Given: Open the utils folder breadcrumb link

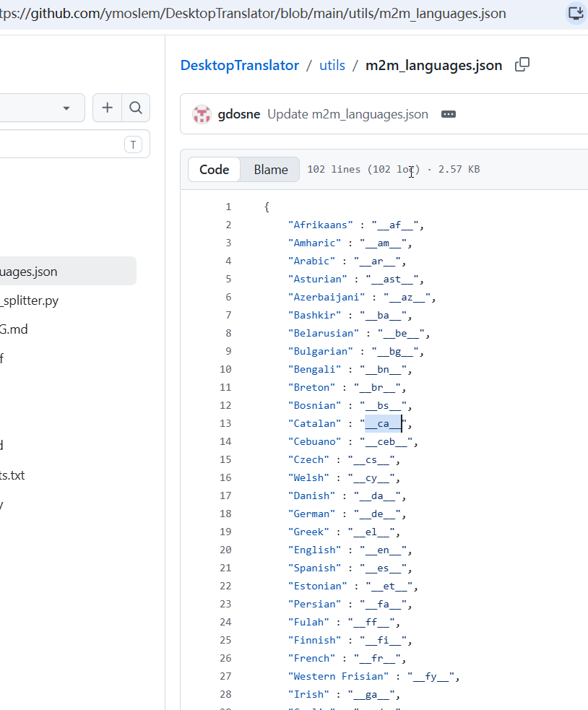Looking at the screenshot, I should coord(332,65).
